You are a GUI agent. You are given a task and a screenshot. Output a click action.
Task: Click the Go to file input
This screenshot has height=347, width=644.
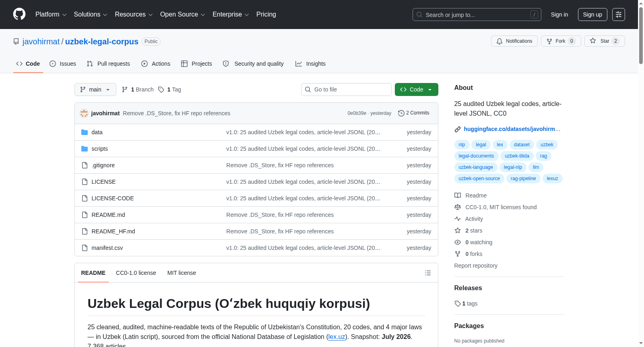[x=346, y=89]
